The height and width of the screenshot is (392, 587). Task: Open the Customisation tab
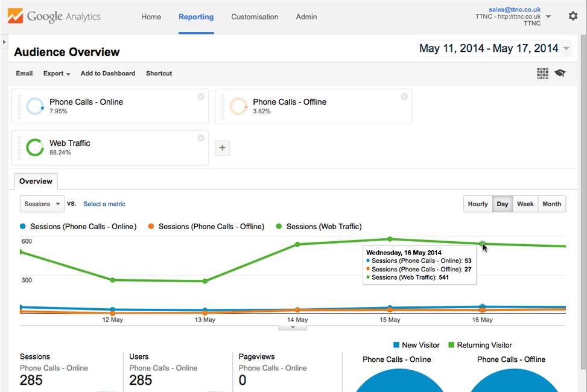click(255, 17)
